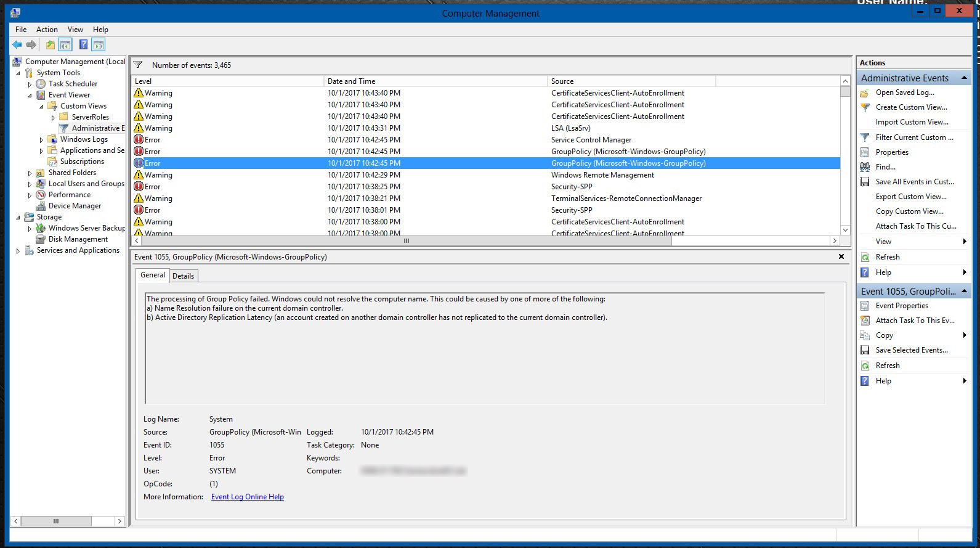Click the Refresh icon under Administrative Events
This screenshot has height=548, width=980.
click(865, 257)
